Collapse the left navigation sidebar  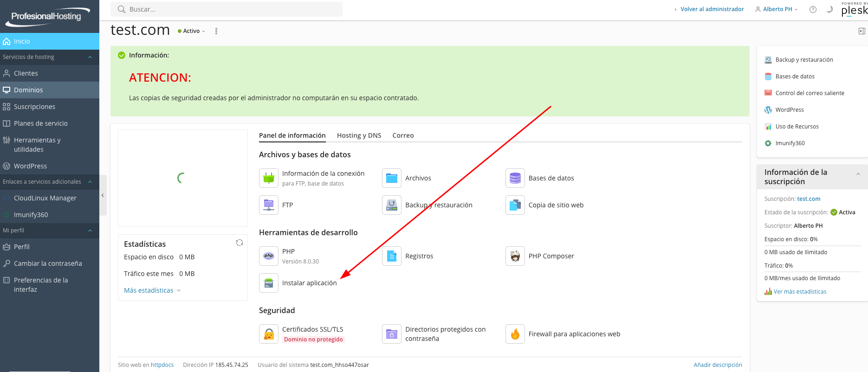[x=103, y=195]
